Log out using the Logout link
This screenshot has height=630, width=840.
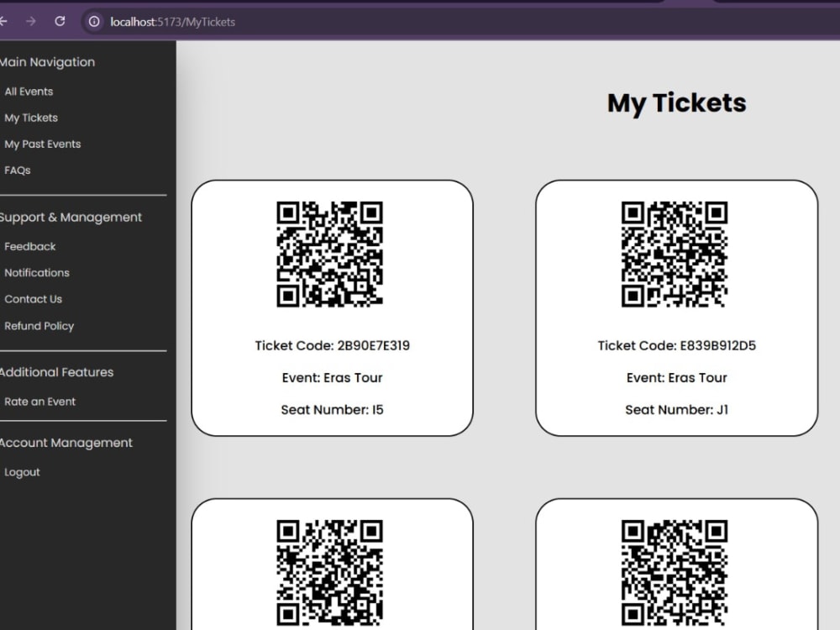(22, 472)
